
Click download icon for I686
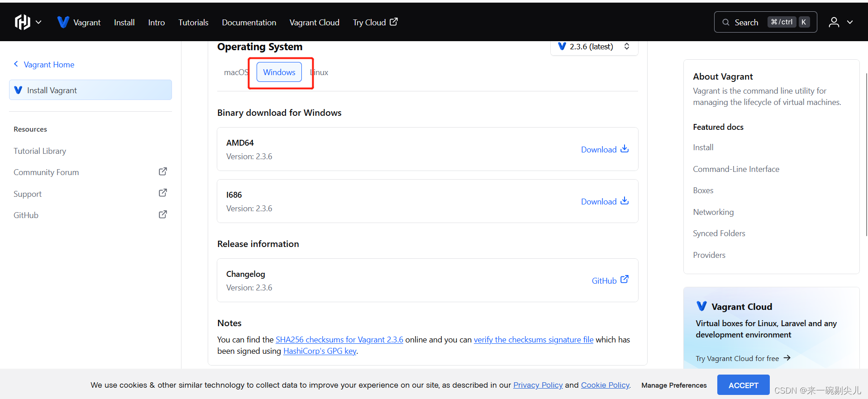coord(625,201)
